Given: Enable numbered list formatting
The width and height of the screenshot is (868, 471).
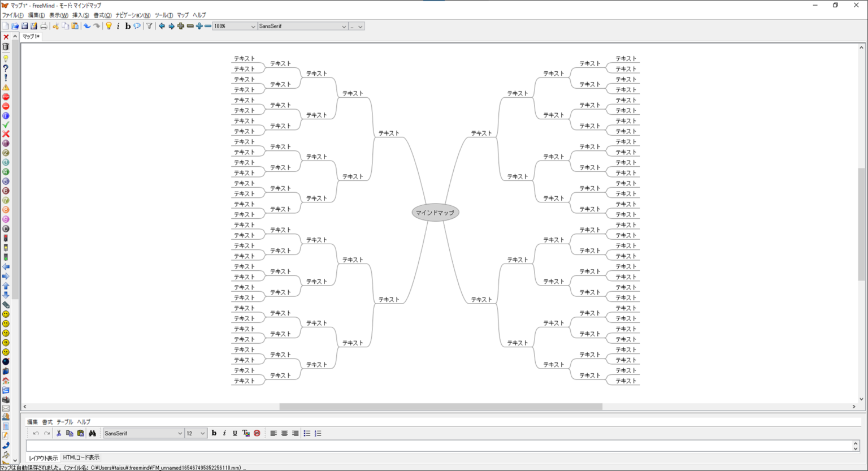Looking at the screenshot, I should click(318, 433).
